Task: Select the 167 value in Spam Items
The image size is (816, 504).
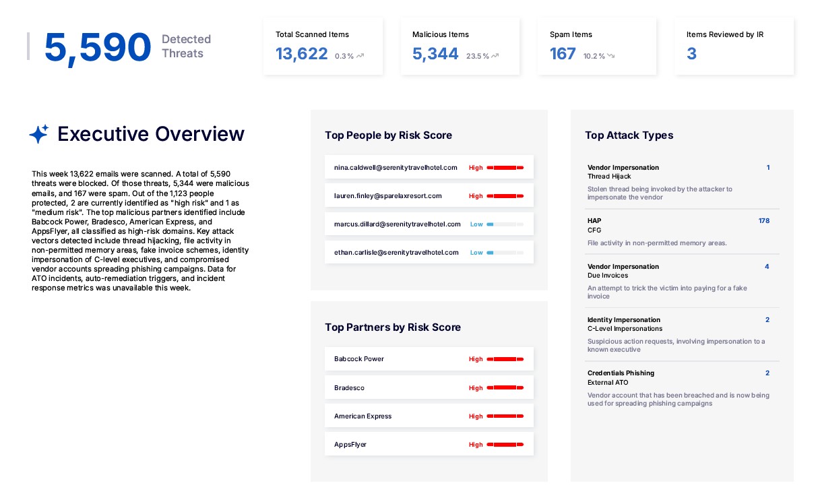Action: point(563,54)
